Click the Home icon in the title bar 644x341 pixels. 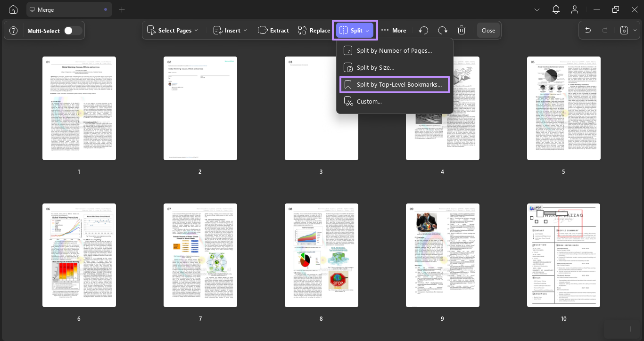point(13,9)
